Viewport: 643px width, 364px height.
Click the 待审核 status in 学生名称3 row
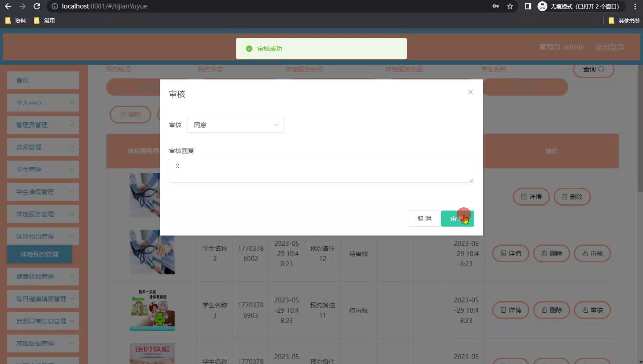[358, 310]
